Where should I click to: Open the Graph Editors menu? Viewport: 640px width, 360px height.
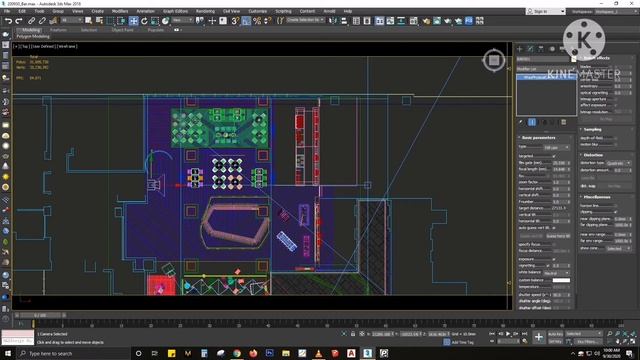[175, 11]
